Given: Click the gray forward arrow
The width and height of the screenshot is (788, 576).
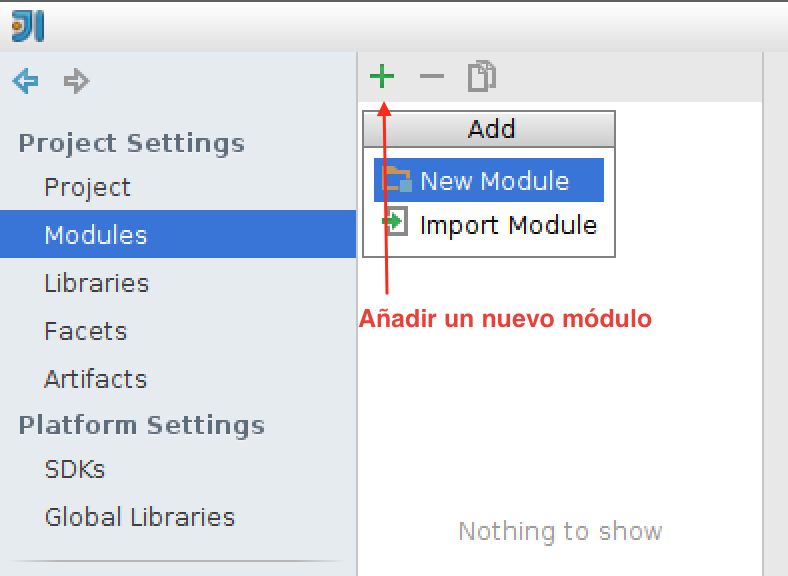Looking at the screenshot, I should point(76,81).
